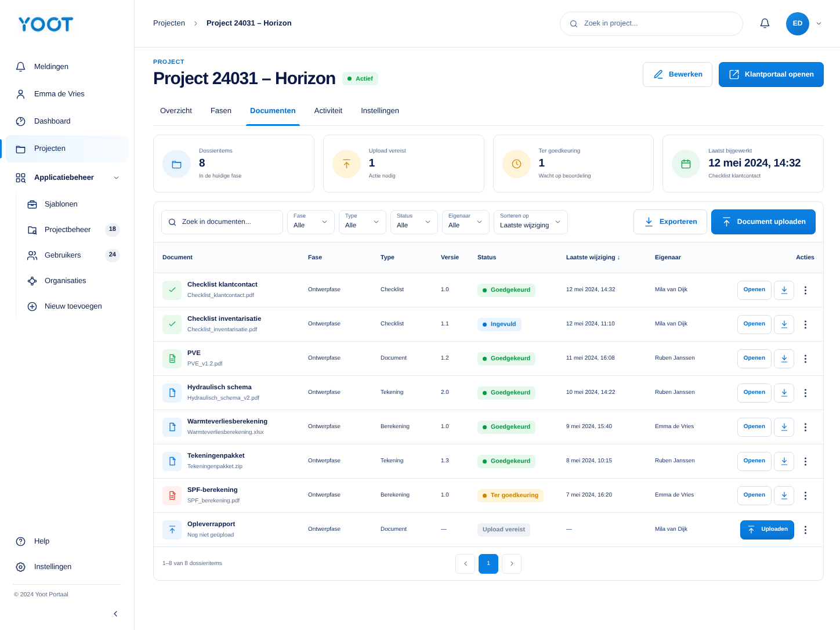The height and width of the screenshot is (630, 840).
Task: Open more actions for SPF-berekening
Action: (805, 495)
